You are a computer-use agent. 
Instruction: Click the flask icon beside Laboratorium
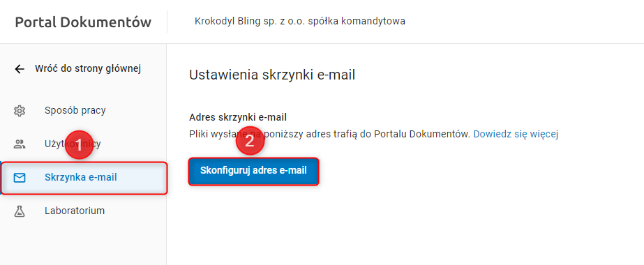point(20,211)
